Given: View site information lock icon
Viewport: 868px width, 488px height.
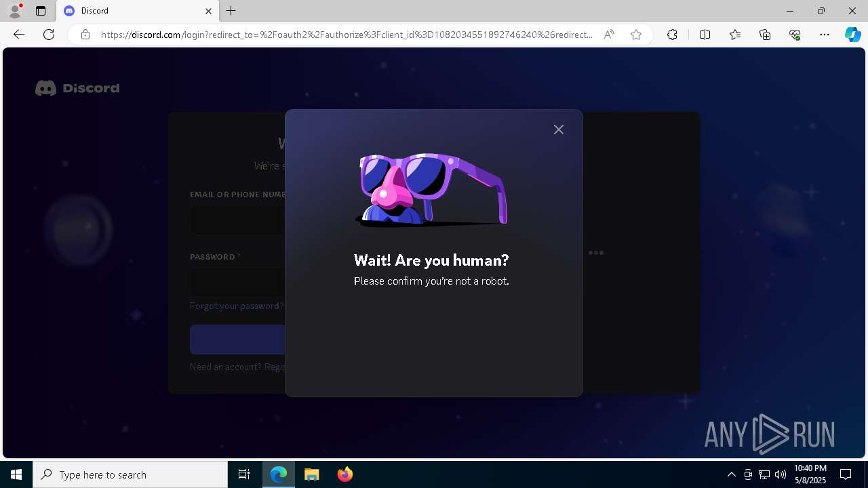Looking at the screenshot, I should pyautogui.click(x=85, y=35).
